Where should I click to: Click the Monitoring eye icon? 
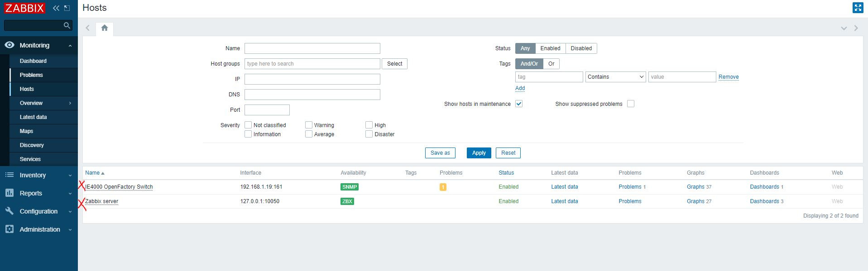pyautogui.click(x=10, y=45)
